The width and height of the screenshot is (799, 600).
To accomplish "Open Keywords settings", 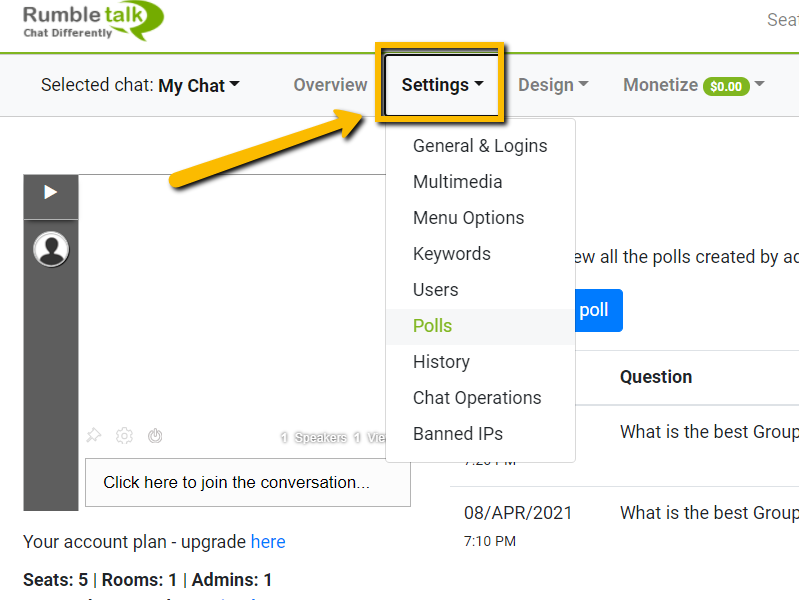I will [x=451, y=254].
